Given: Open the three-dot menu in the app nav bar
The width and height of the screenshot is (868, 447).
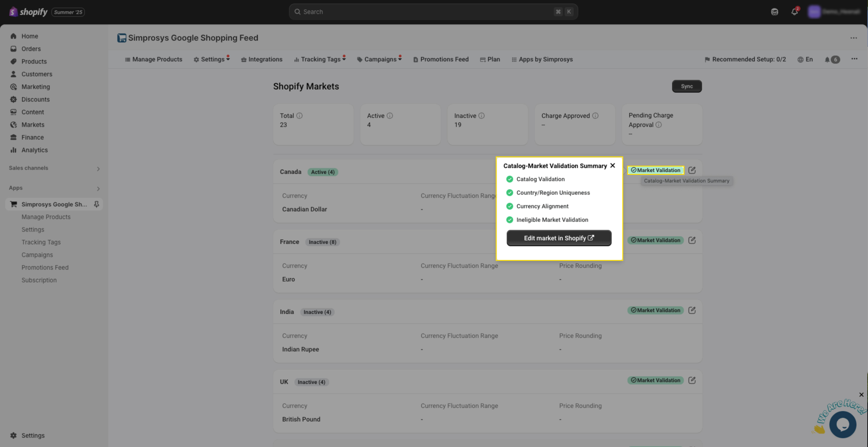Looking at the screenshot, I should coord(854,59).
